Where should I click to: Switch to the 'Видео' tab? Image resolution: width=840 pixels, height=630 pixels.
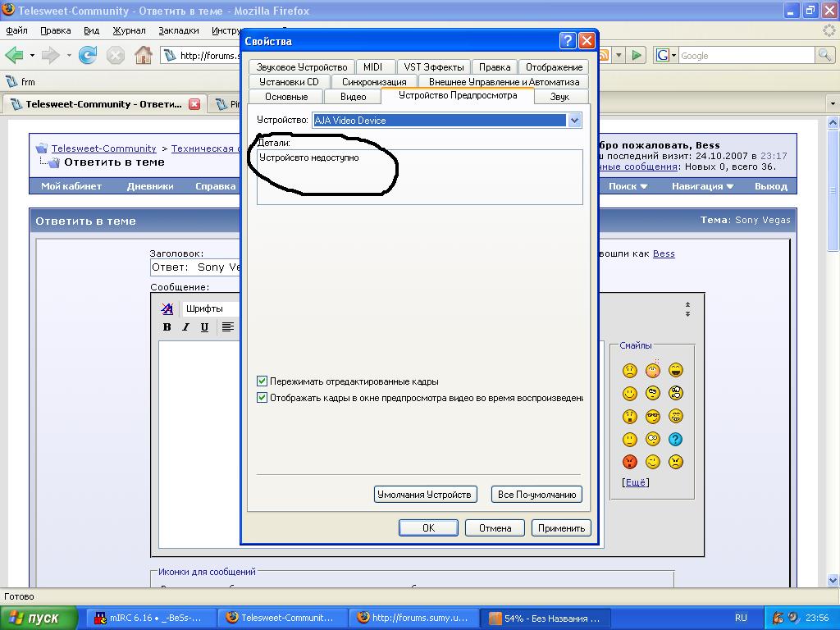click(353, 97)
